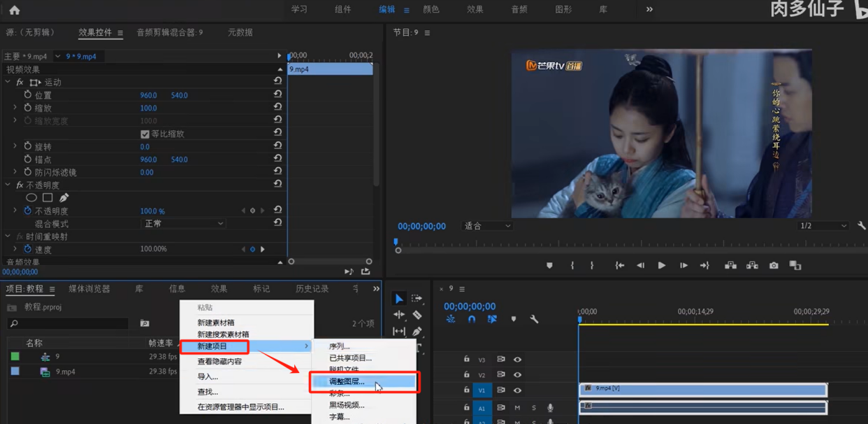
Task: Go to the Home screen icon
Action: (x=14, y=10)
